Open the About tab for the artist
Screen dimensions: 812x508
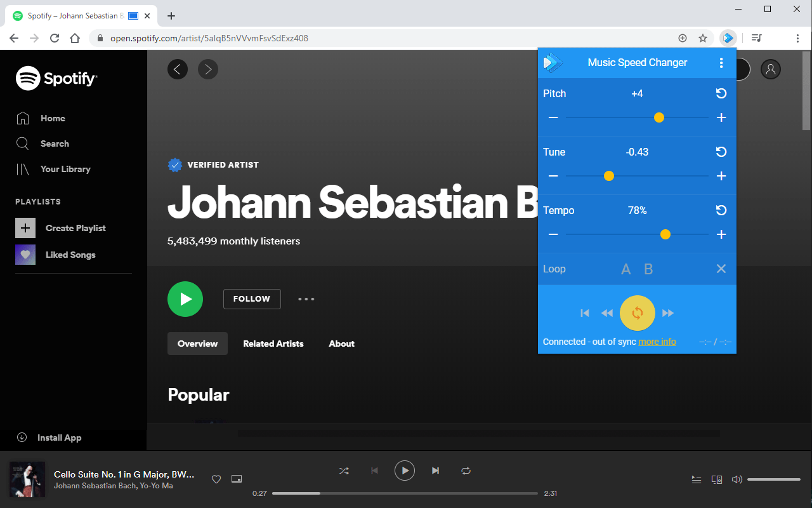341,344
